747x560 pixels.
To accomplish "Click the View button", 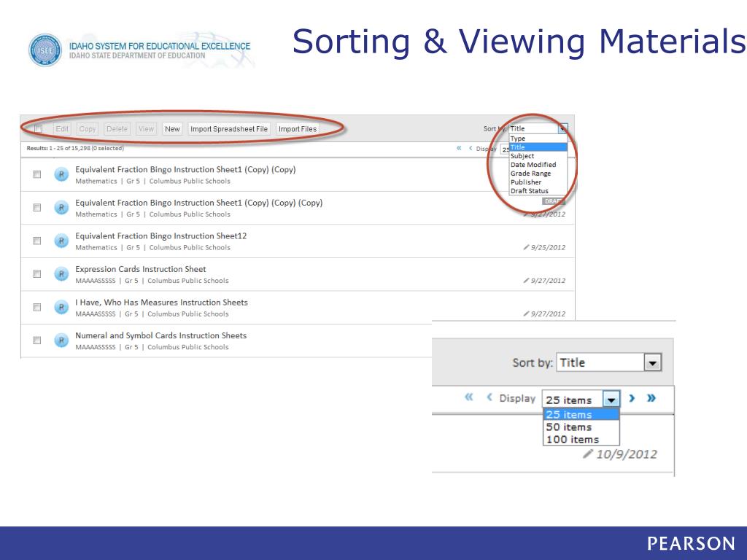I will pos(146,129).
